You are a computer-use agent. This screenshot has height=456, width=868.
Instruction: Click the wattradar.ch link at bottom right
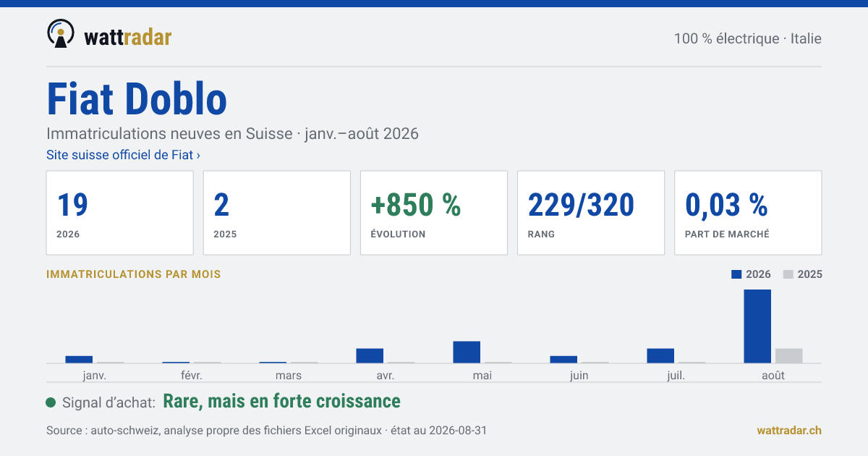pyautogui.click(x=789, y=430)
